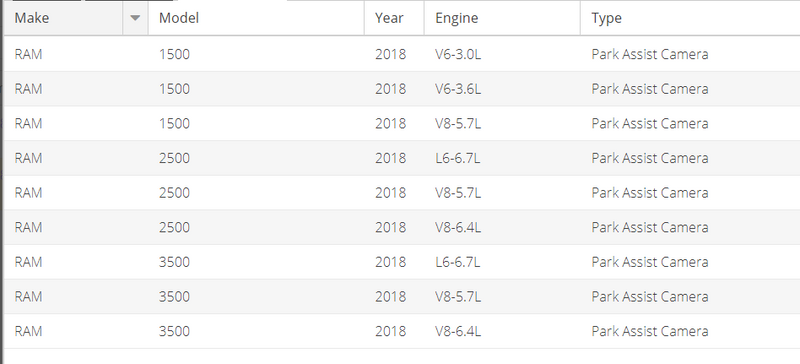Click Park Assist Camera in first row

[649, 54]
